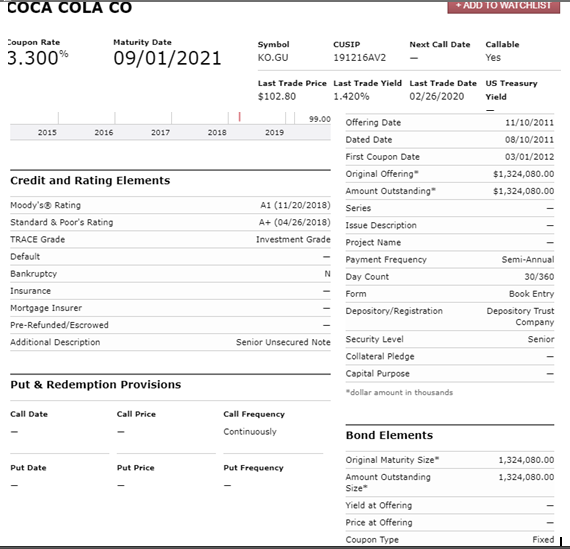
Task: Click the Project Name row label
Action: coord(373,243)
